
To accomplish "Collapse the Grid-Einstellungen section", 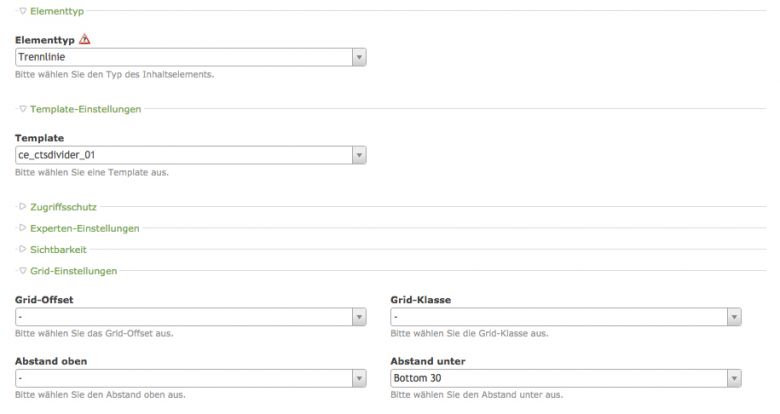I will pyautogui.click(x=22, y=270).
